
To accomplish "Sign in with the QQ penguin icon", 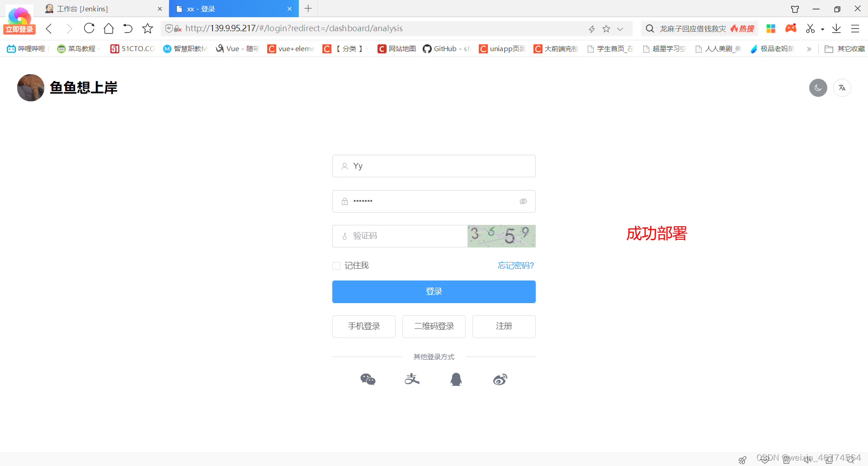I will (456, 379).
